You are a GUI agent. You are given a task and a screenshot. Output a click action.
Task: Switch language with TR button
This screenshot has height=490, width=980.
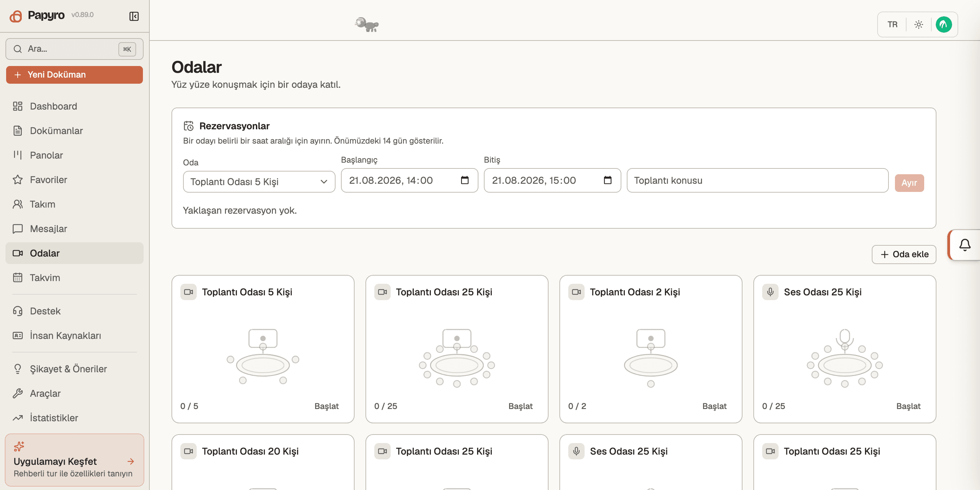[x=892, y=25]
